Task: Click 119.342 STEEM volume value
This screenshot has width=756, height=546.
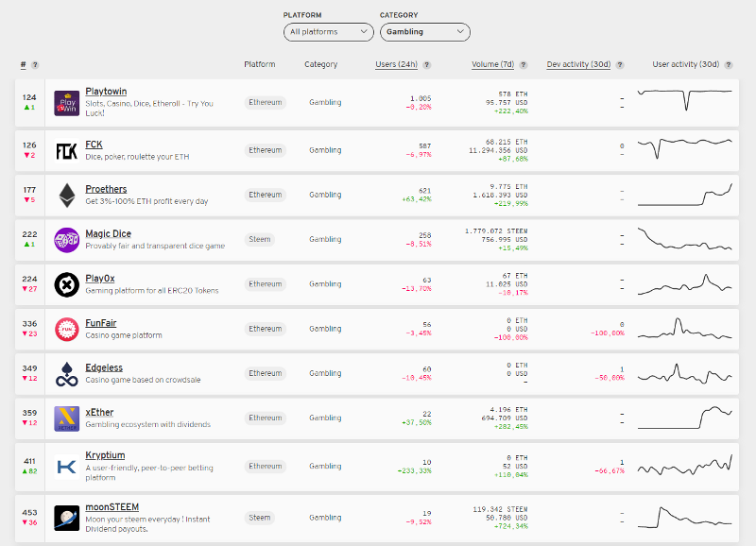Action: pyautogui.click(x=500, y=509)
